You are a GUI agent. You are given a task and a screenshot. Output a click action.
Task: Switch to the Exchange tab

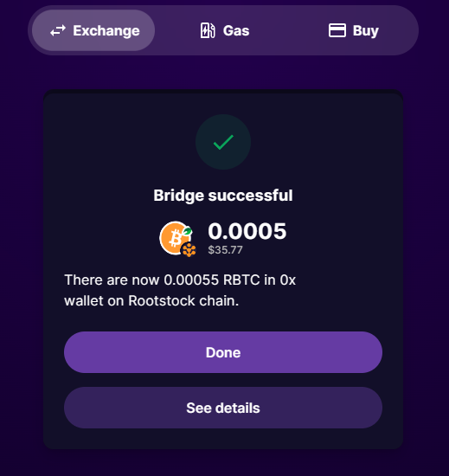tap(93, 30)
